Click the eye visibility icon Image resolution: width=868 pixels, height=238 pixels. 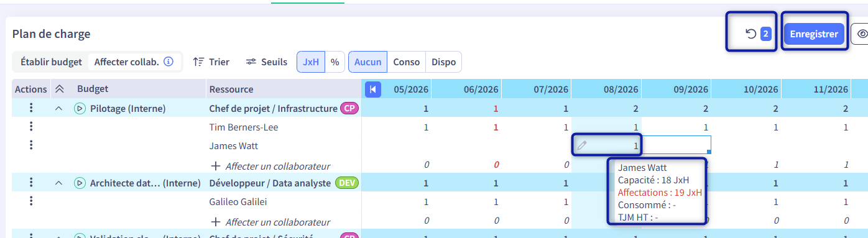(x=862, y=34)
